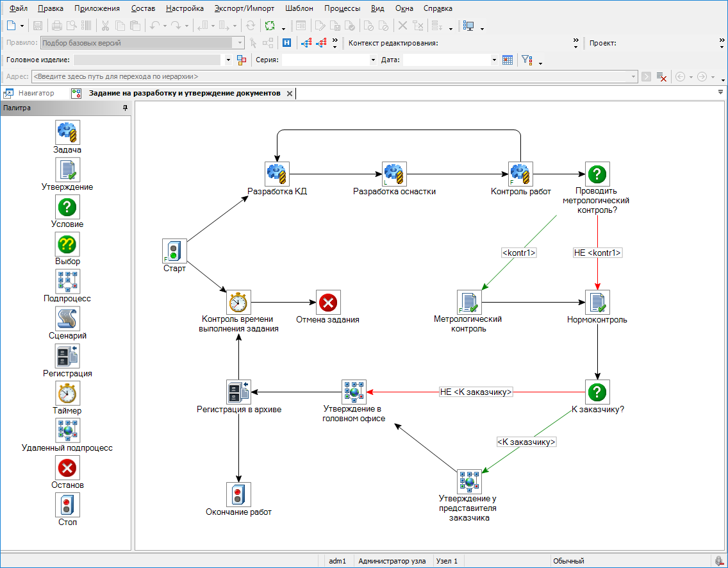Image resolution: width=728 pixels, height=568 pixels.
Task: Select the Отмена задания node
Action: (328, 302)
